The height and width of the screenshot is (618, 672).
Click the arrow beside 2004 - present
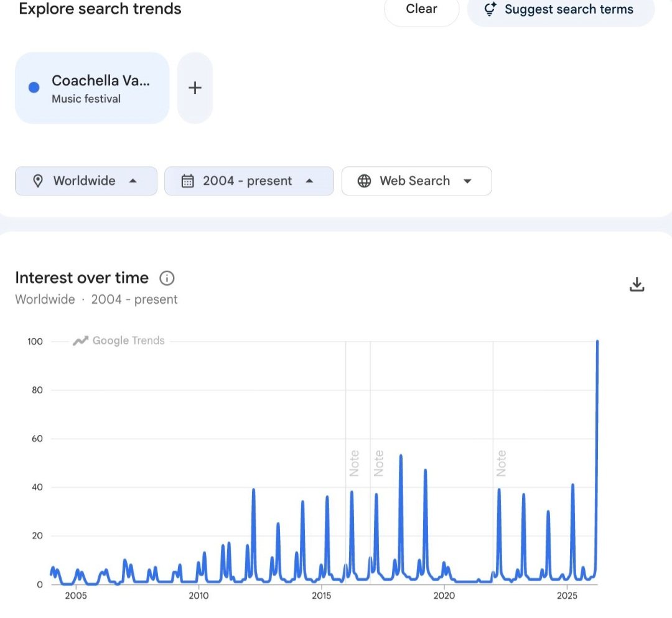pyautogui.click(x=309, y=181)
